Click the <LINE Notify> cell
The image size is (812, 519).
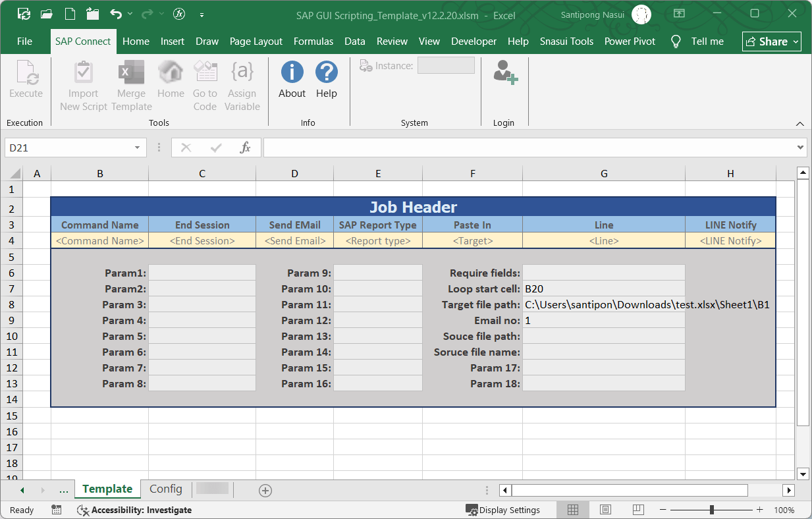(x=730, y=241)
